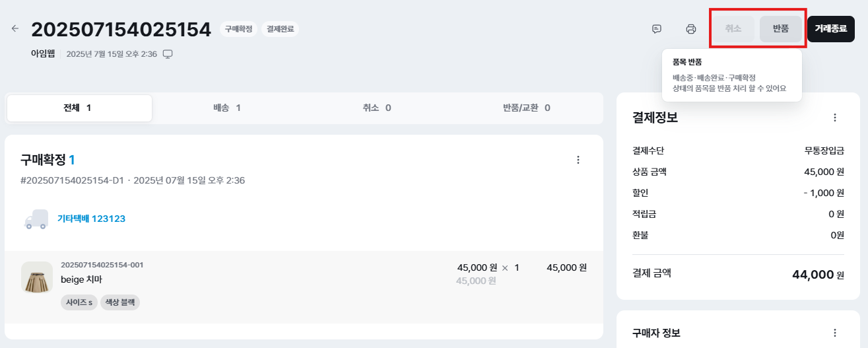Image resolution: width=868 pixels, height=348 pixels.
Task: Click the 색상 블랙 option tag
Action: tap(120, 302)
